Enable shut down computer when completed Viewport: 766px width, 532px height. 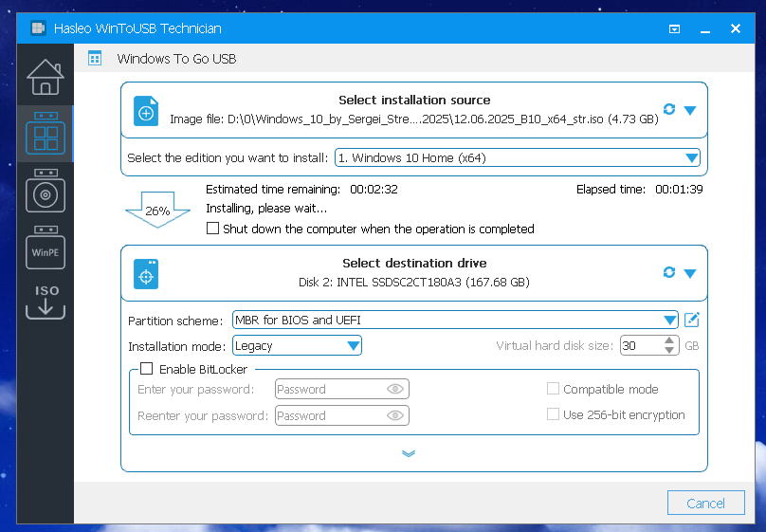pos(213,229)
